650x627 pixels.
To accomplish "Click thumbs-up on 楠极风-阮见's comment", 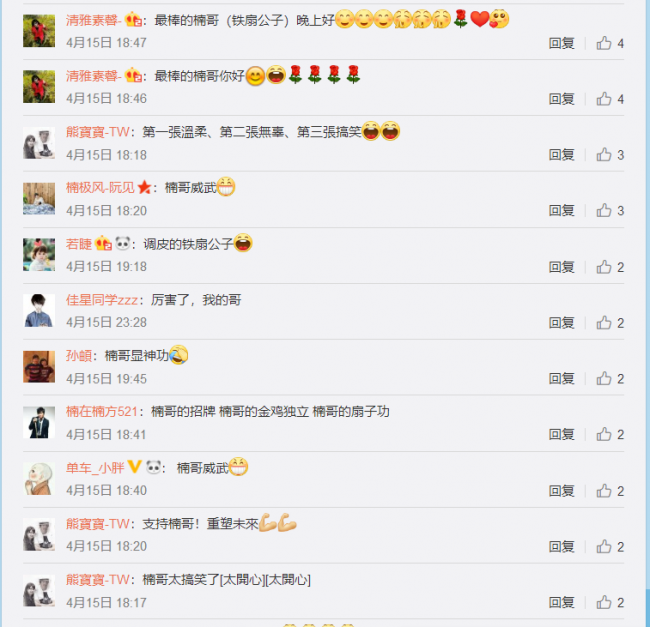I will [x=610, y=211].
